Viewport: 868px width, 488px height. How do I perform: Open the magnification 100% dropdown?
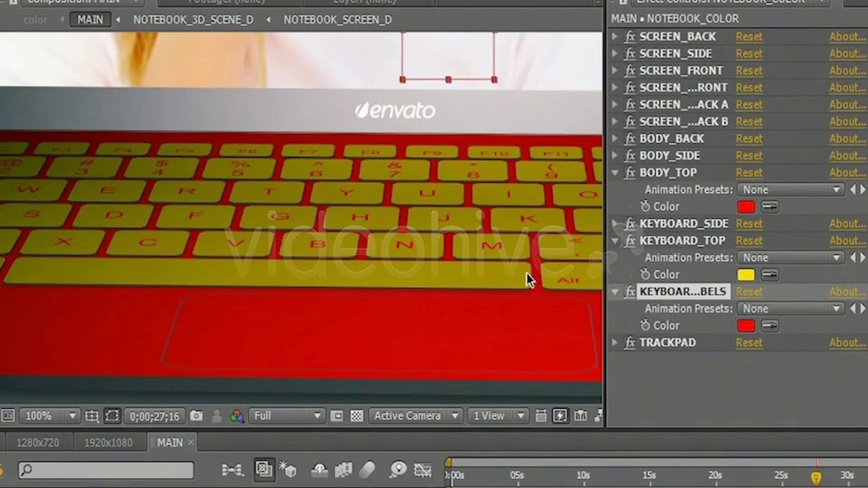click(50, 415)
